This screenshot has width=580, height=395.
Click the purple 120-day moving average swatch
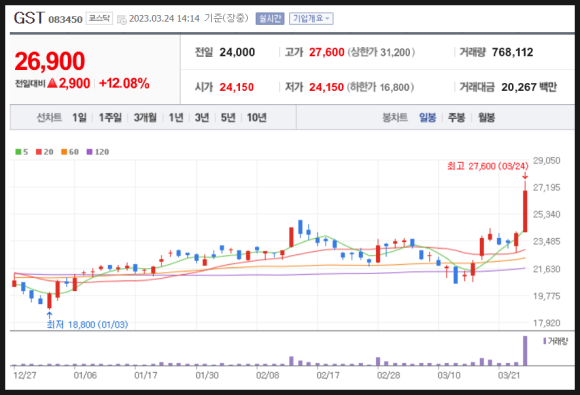coord(89,152)
